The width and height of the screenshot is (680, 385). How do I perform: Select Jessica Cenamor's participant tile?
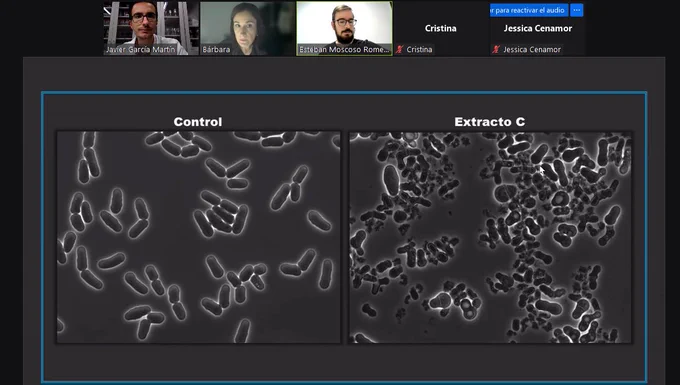pos(537,28)
